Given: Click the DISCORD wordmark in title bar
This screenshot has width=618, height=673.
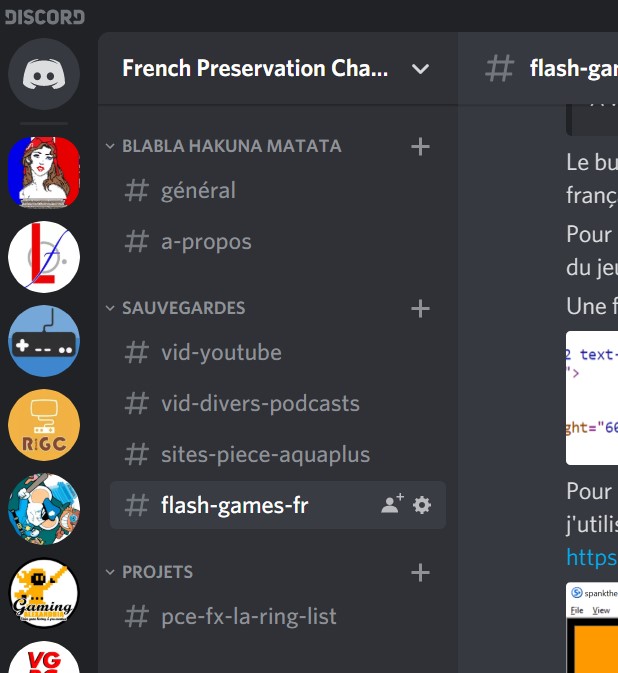Looking at the screenshot, I should (45, 17).
